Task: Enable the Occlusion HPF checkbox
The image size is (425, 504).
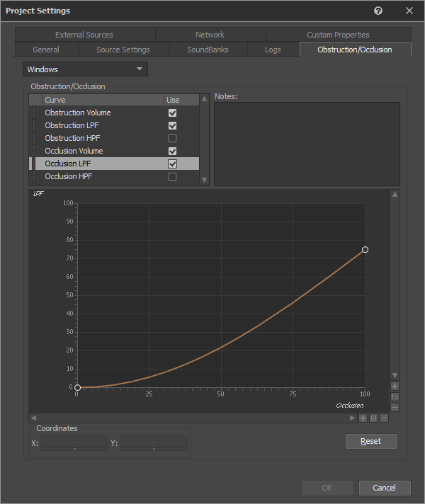Action: 172,177
